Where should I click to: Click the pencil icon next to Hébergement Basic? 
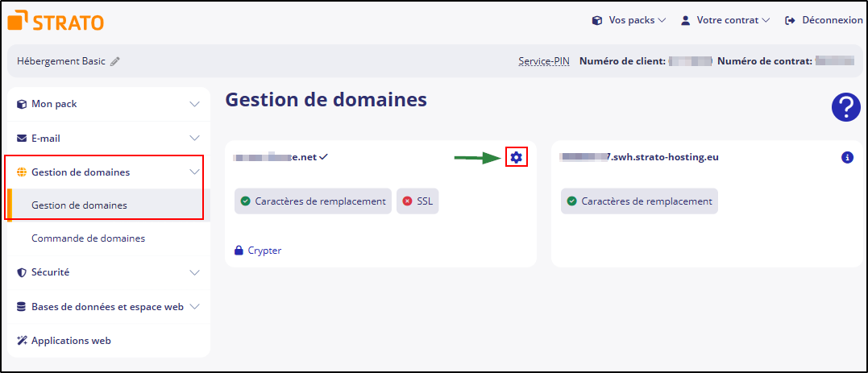pyautogui.click(x=114, y=61)
